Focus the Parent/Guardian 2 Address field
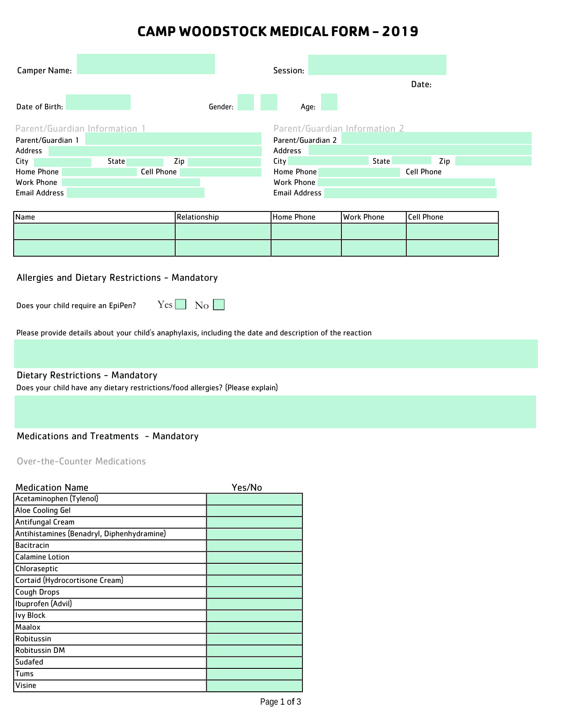Viewport: 563px width, 728px height. point(420,150)
